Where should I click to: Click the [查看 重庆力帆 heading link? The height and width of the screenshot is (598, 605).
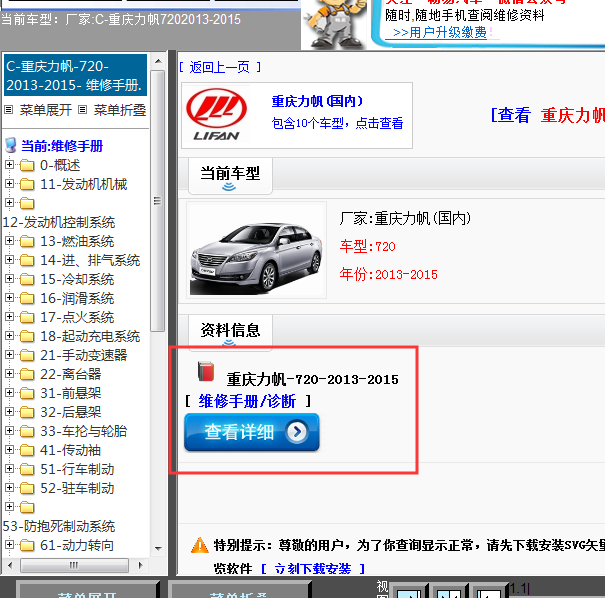click(x=548, y=115)
